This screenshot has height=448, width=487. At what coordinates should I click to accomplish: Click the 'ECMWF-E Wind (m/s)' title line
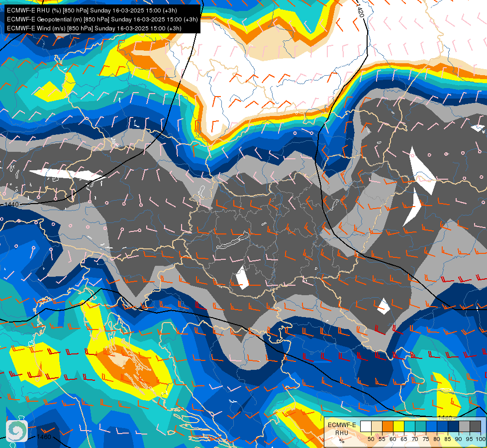coord(94,28)
